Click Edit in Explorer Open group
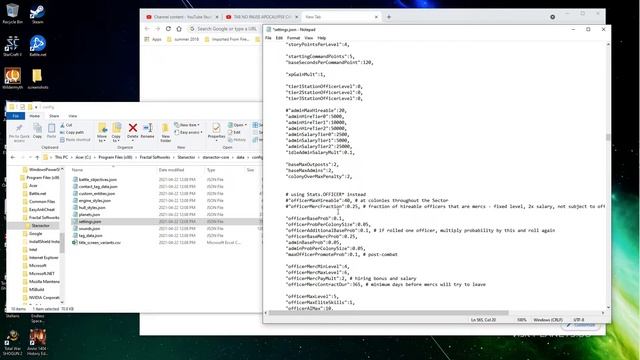Viewport: 640px width, 360px height. 234,132
